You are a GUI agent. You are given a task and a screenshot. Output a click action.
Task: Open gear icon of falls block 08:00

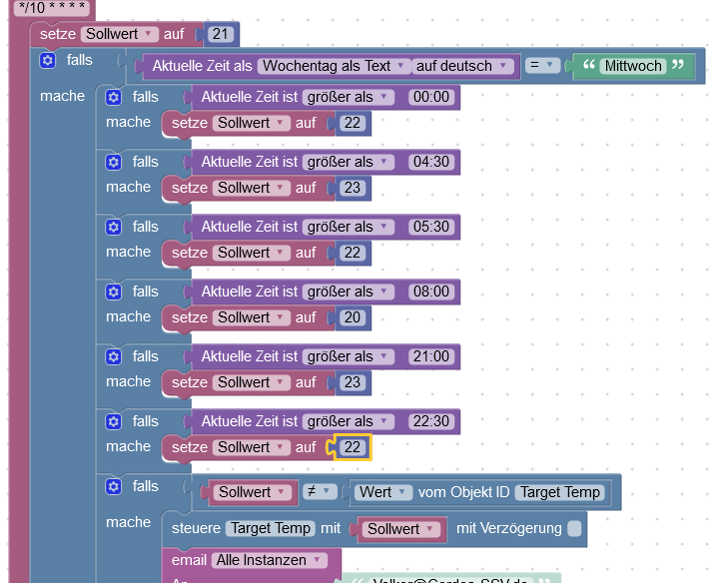tap(113, 292)
